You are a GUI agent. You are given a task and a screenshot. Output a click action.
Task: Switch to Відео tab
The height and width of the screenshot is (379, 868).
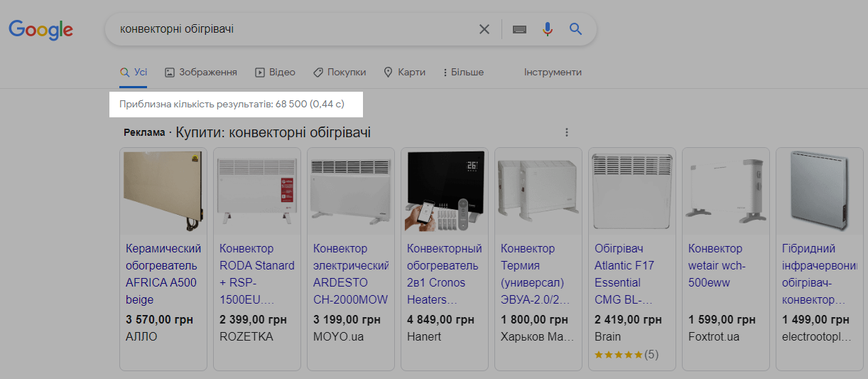[x=275, y=72]
